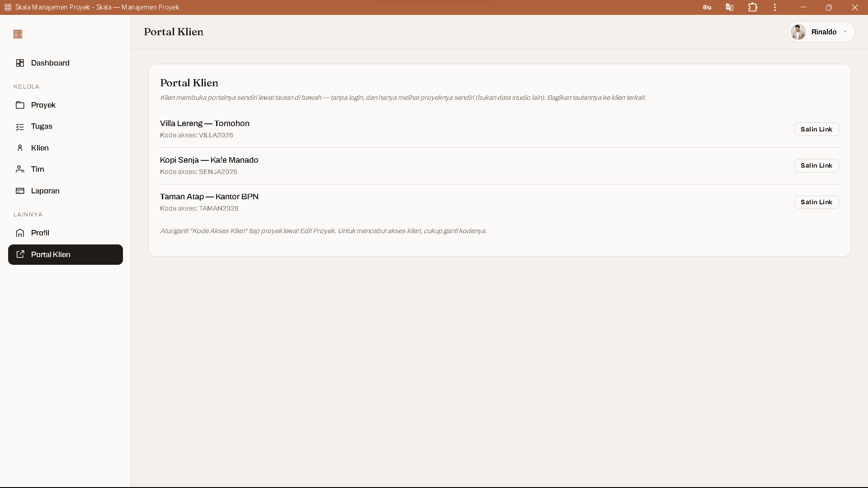This screenshot has width=868, height=488.
Task: Click the "Taman Atap — Kantor BPN" project title
Action: tap(209, 197)
